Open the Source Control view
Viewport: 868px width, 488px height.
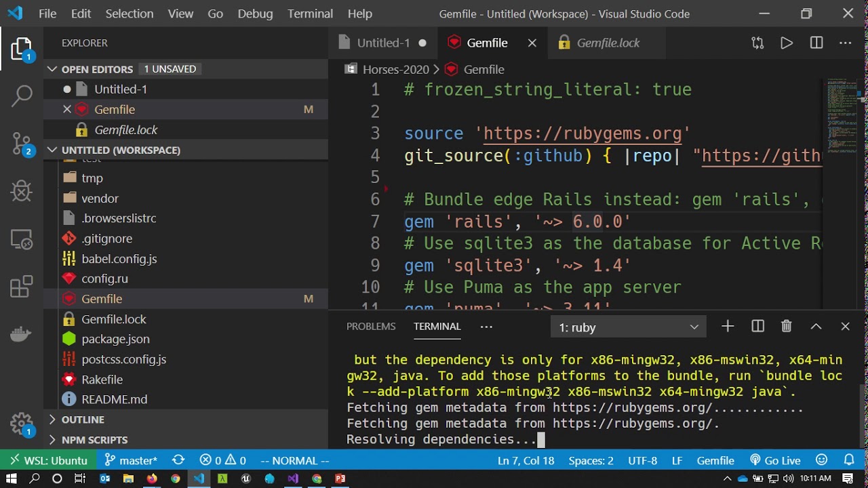[22, 144]
